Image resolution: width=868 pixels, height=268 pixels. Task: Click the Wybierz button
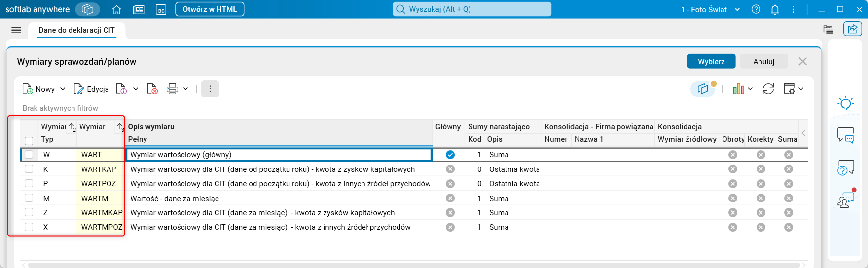coord(711,62)
